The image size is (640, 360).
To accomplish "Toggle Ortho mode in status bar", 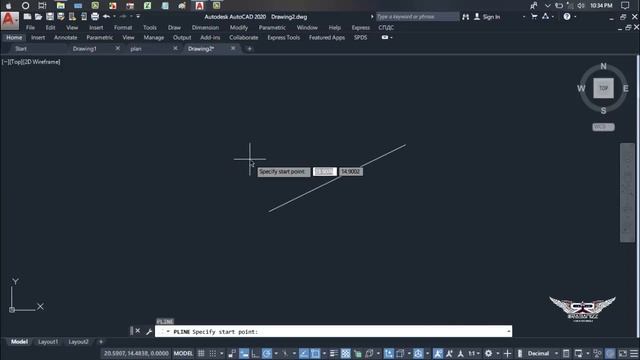I will pos(256,353).
